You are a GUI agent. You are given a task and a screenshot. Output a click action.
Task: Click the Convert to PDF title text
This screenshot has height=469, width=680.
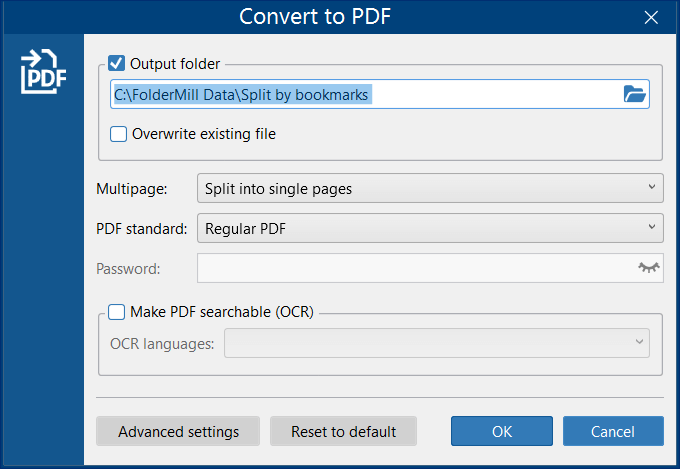click(315, 16)
